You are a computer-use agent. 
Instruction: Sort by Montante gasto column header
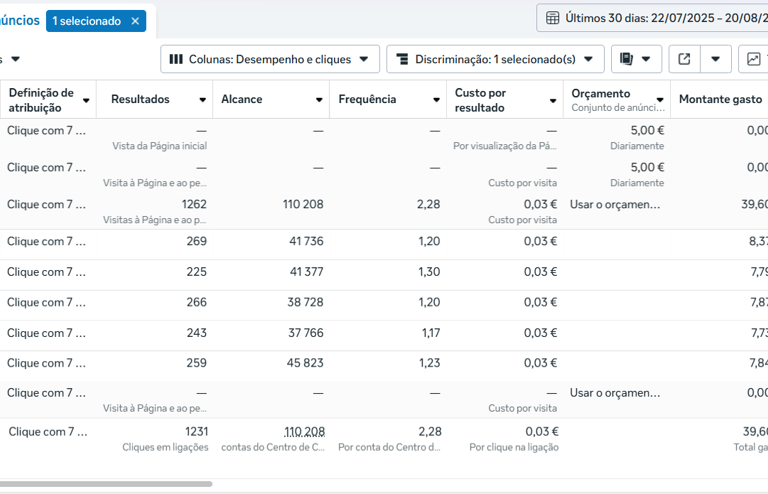720,99
